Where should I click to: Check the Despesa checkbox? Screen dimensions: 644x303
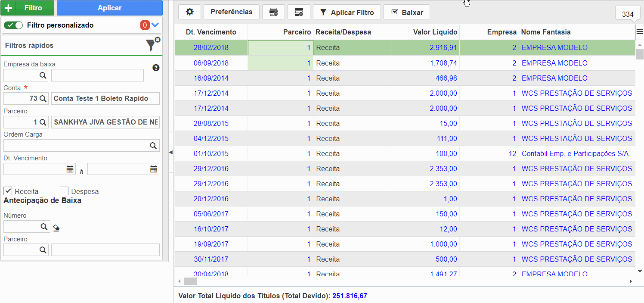point(64,191)
